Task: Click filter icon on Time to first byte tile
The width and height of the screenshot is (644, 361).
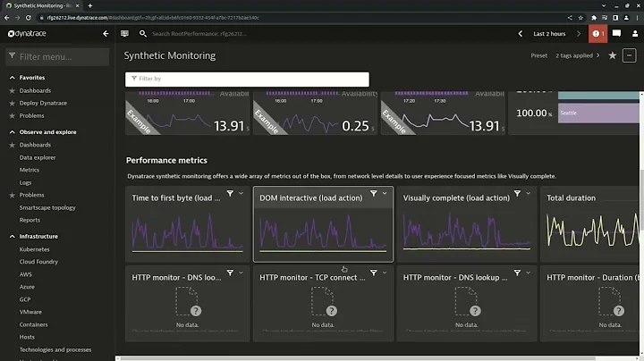Action: pos(230,193)
